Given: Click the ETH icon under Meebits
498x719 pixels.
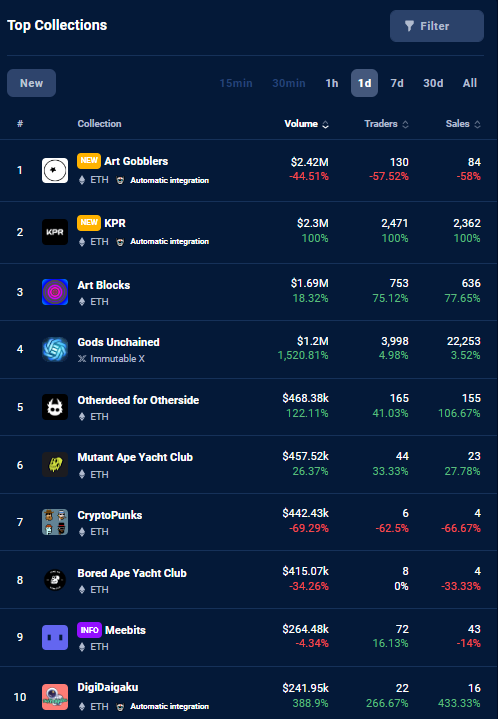Looking at the screenshot, I should click(x=82, y=647).
